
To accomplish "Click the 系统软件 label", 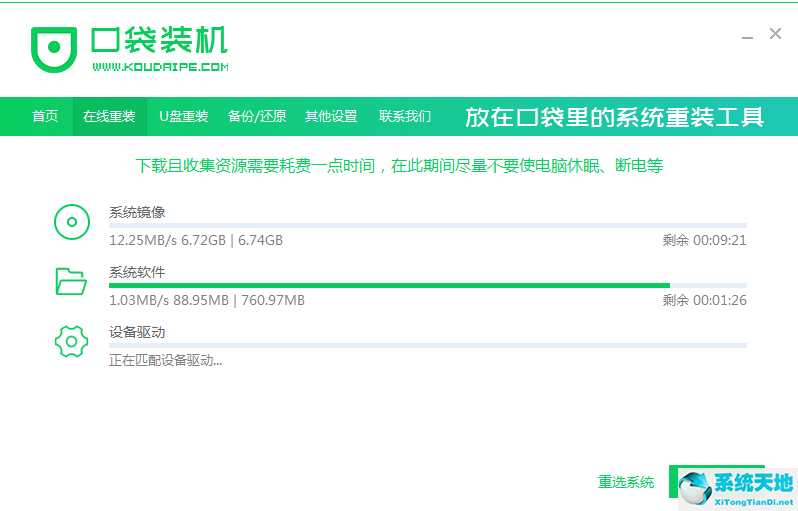I will click(x=137, y=272).
